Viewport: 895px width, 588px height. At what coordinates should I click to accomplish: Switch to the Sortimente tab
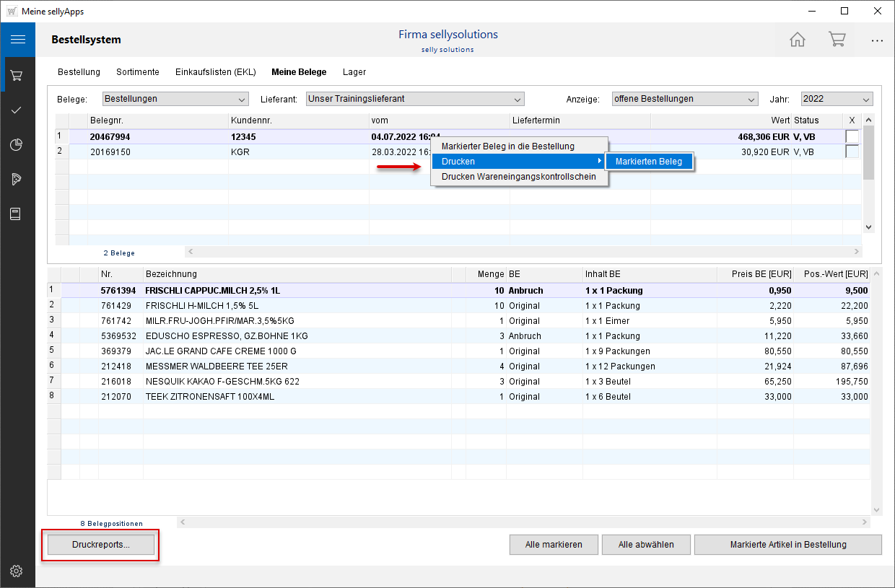click(x=138, y=72)
